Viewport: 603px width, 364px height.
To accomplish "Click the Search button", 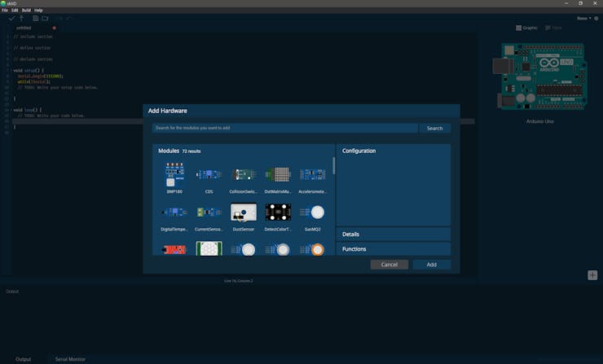I will pyautogui.click(x=434, y=128).
